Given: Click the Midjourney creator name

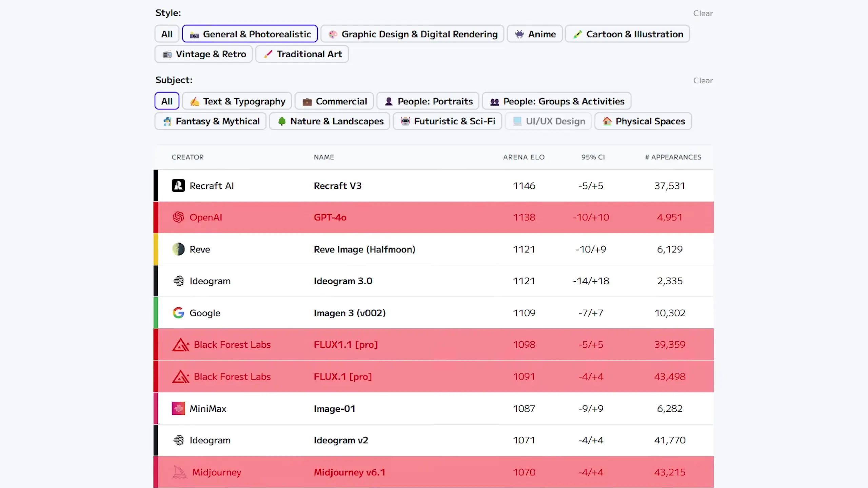Looking at the screenshot, I should (217, 472).
